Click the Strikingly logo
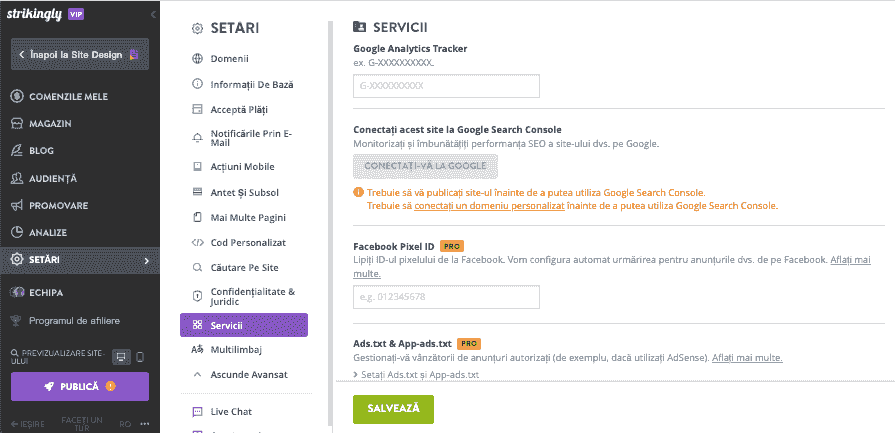 click(x=35, y=14)
